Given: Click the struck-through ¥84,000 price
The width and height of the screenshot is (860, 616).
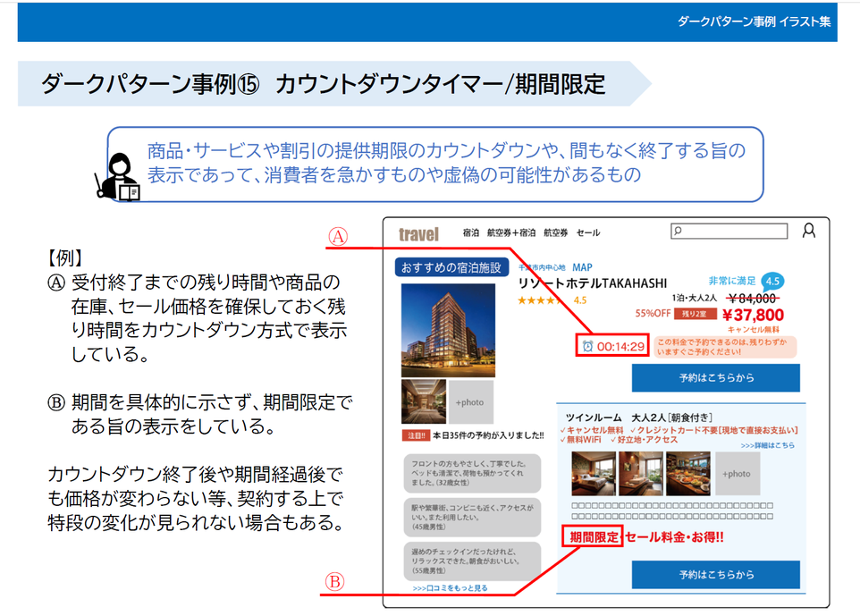Looking at the screenshot, I should (x=753, y=298).
